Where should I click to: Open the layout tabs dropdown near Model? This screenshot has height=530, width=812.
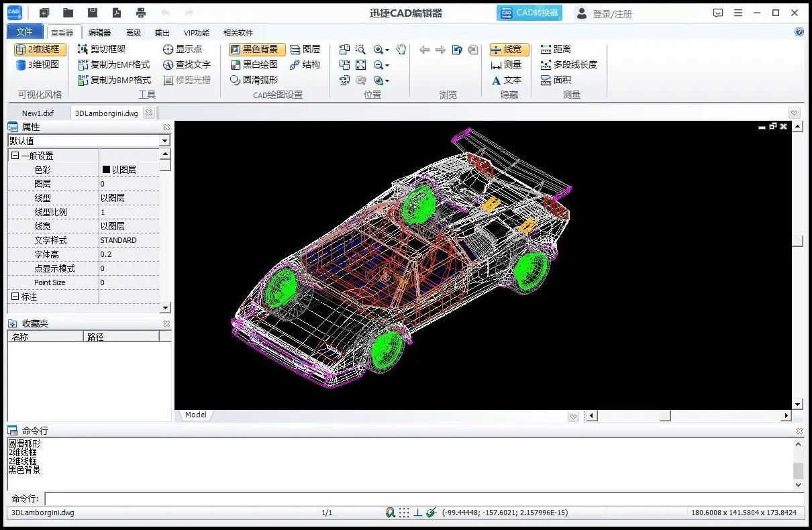[x=573, y=417]
